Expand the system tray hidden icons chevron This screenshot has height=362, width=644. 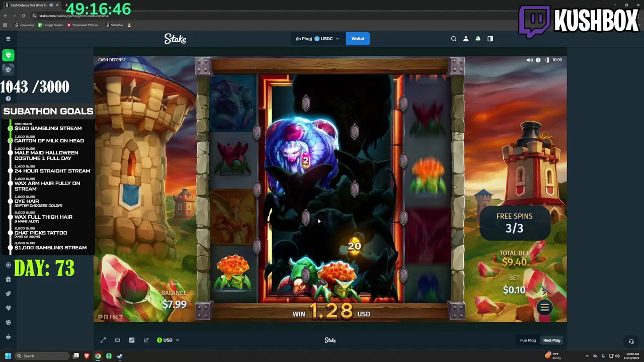point(588,356)
